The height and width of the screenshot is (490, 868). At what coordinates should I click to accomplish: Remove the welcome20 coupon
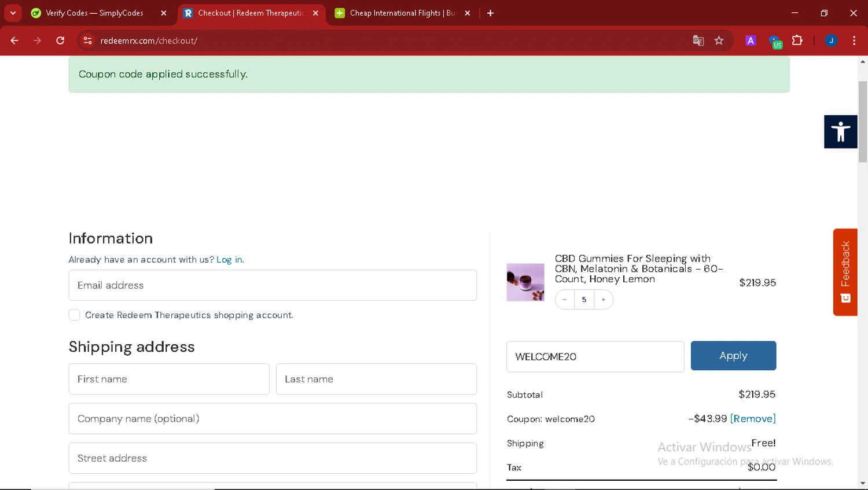[x=753, y=418]
